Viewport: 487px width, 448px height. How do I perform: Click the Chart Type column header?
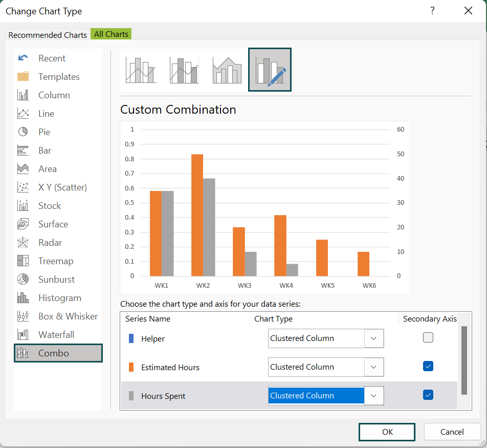(x=273, y=319)
